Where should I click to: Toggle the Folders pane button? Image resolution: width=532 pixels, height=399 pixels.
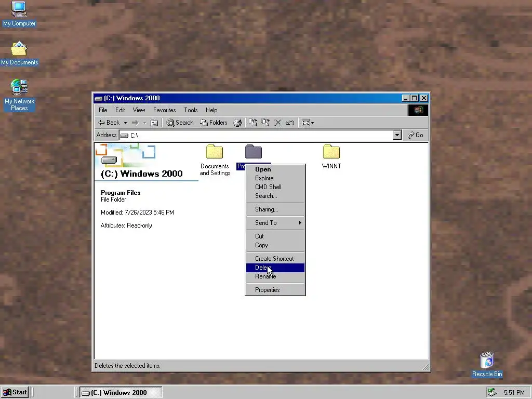[214, 123]
